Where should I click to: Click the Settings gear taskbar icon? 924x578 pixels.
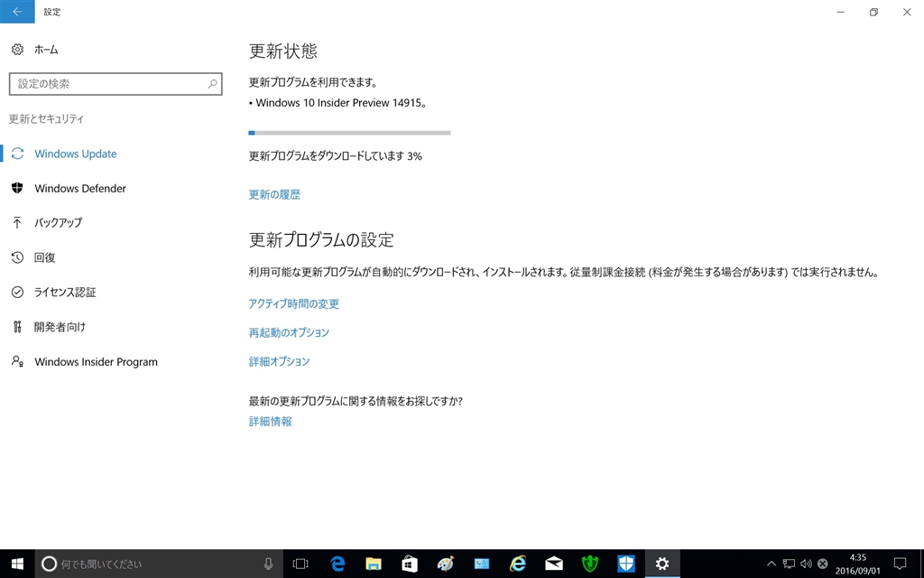tap(662, 564)
